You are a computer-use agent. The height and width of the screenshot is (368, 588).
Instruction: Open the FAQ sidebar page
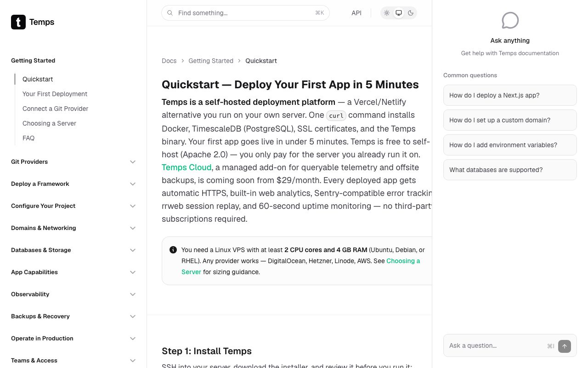(x=28, y=138)
